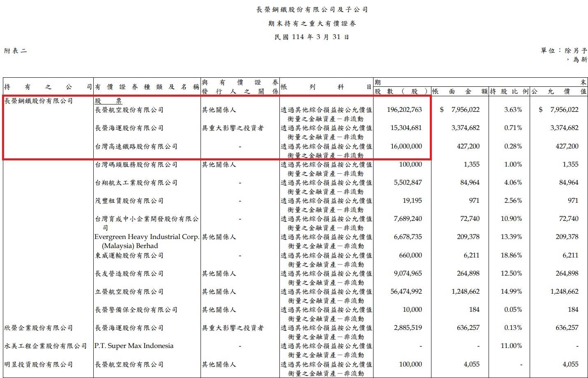588x378 pixels.
Task: Click the share count 16,000,000
Action: coord(406,146)
